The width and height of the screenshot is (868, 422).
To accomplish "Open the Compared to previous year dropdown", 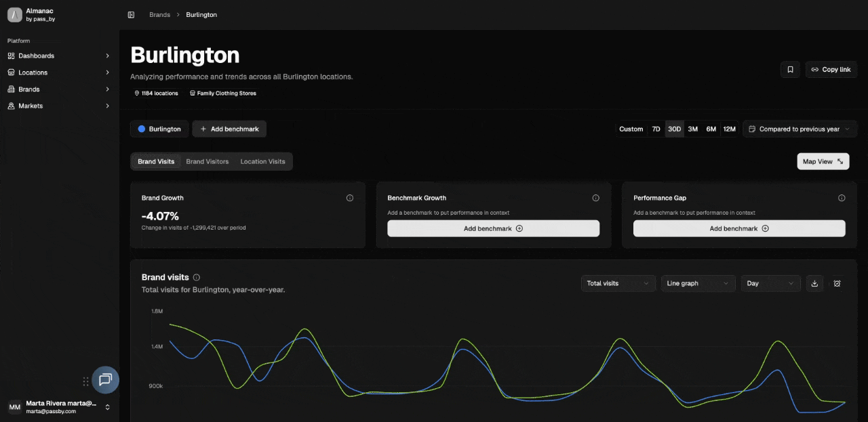I will tap(800, 129).
